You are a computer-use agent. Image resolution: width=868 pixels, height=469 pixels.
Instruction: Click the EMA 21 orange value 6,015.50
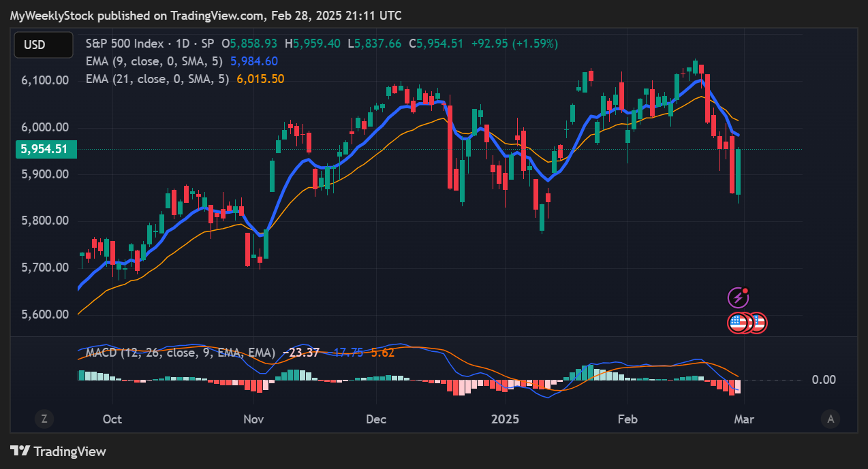click(260, 79)
